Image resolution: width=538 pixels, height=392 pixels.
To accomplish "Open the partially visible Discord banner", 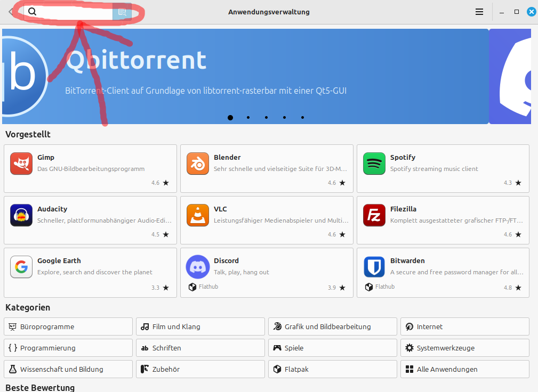I will coord(510,76).
